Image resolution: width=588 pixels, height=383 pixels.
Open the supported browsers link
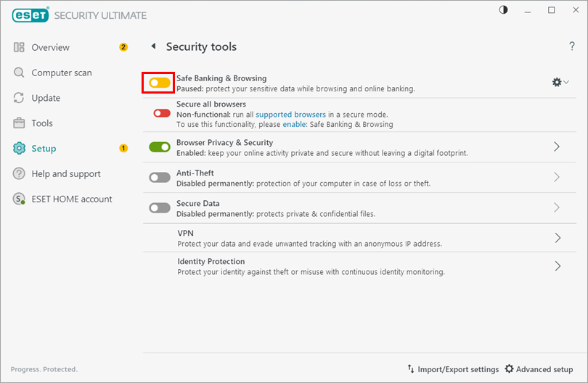coord(285,115)
